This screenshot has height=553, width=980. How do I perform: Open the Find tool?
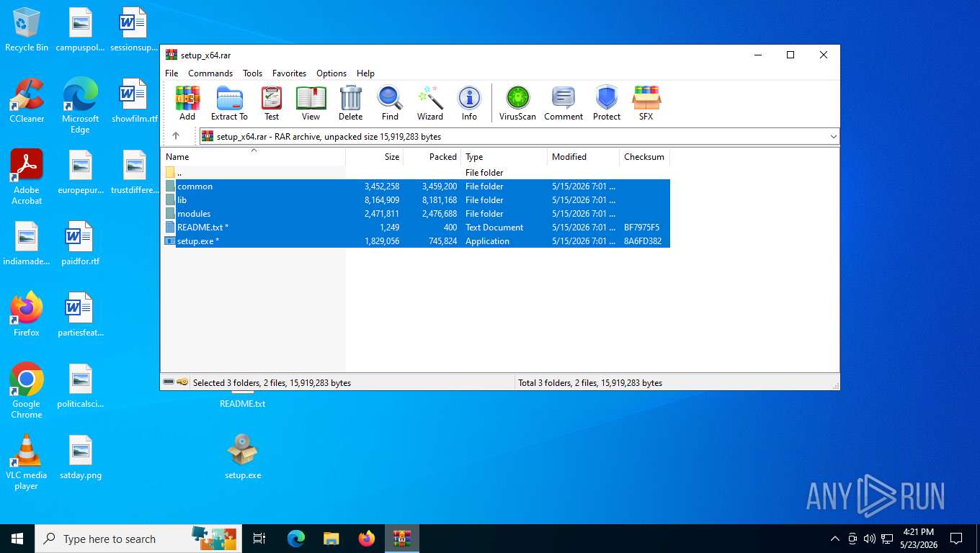click(x=390, y=103)
